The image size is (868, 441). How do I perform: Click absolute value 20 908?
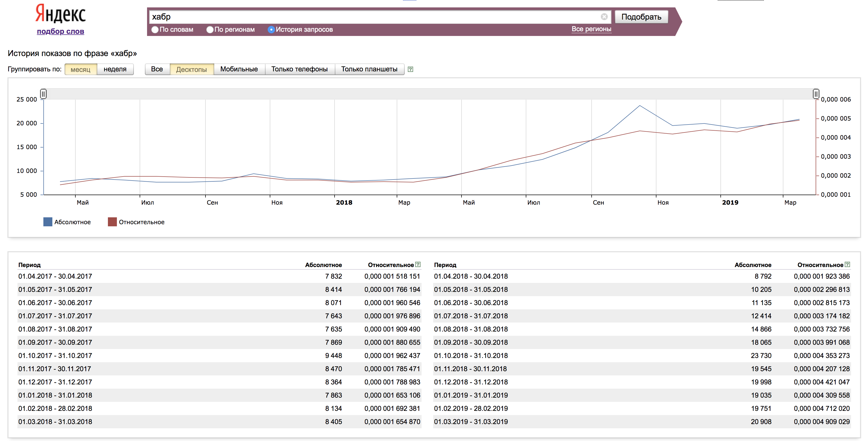tap(761, 422)
